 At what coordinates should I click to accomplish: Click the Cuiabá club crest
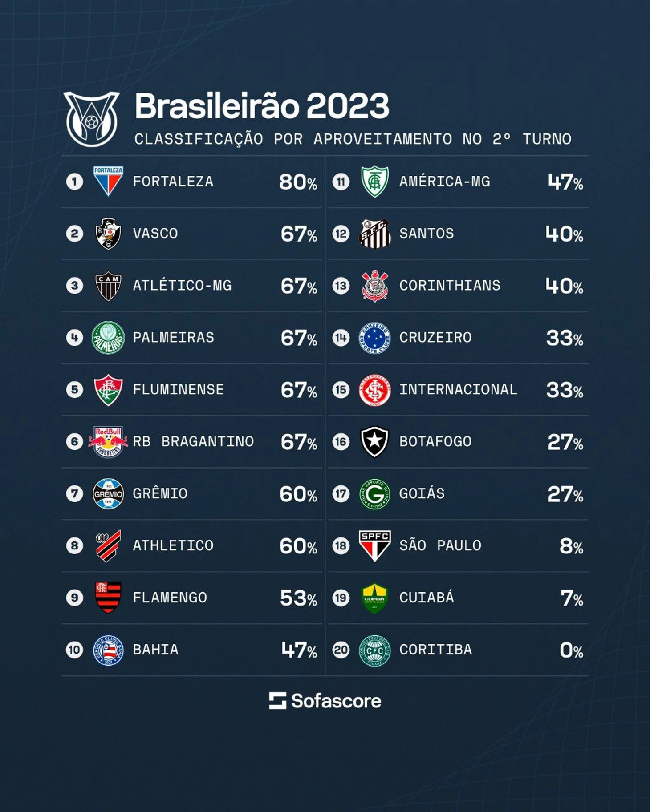[375, 598]
